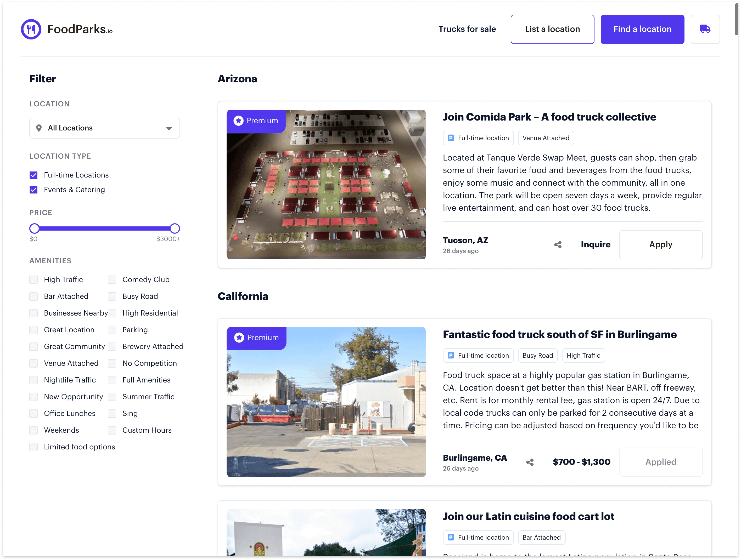Click the P parking icon on the Burlingame full-time tag

coord(451,356)
